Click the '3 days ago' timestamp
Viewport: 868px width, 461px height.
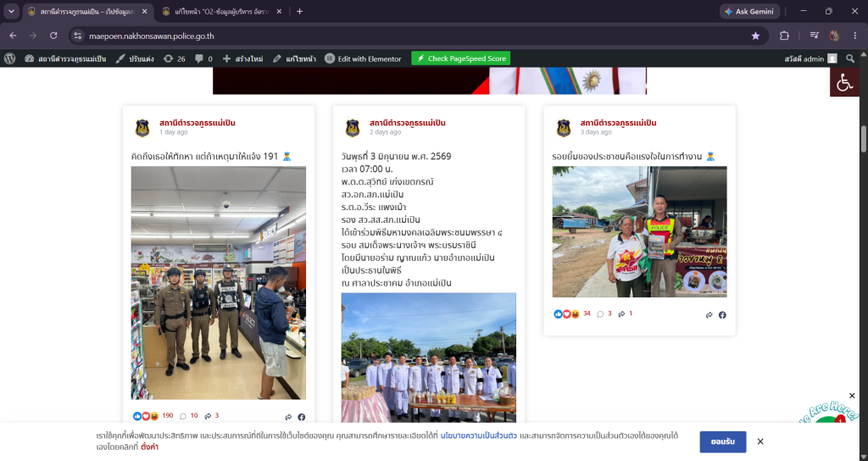[596, 132]
